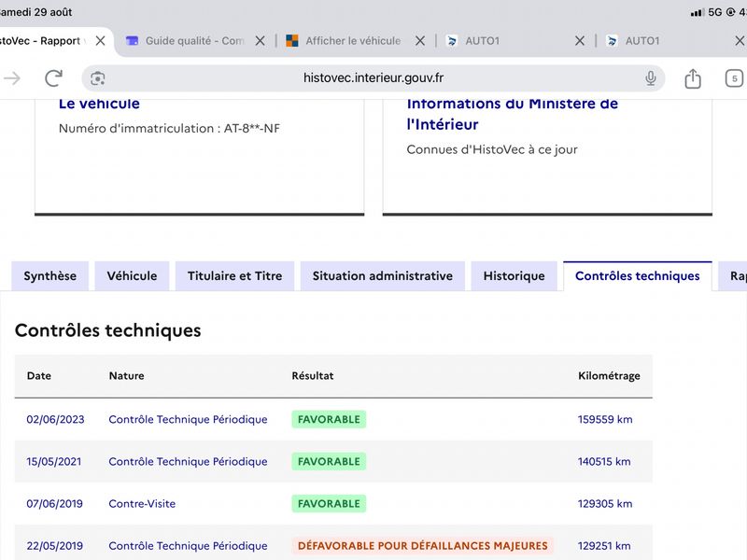Tap the page scan icon in address bar
Viewport: 747px width, 560px height.
pyautogui.click(x=98, y=78)
